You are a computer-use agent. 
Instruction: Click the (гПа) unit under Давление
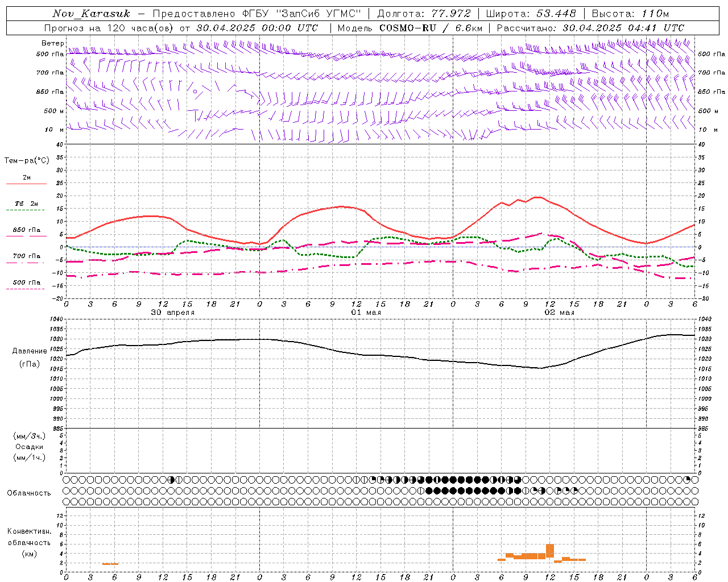click(x=28, y=364)
